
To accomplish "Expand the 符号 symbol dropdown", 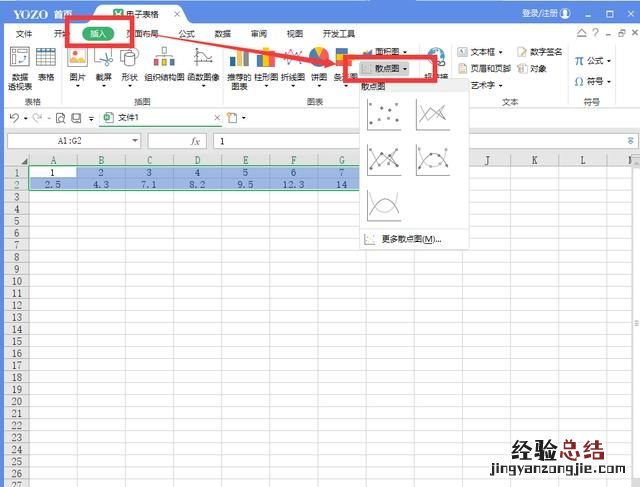I will (x=609, y=82).
